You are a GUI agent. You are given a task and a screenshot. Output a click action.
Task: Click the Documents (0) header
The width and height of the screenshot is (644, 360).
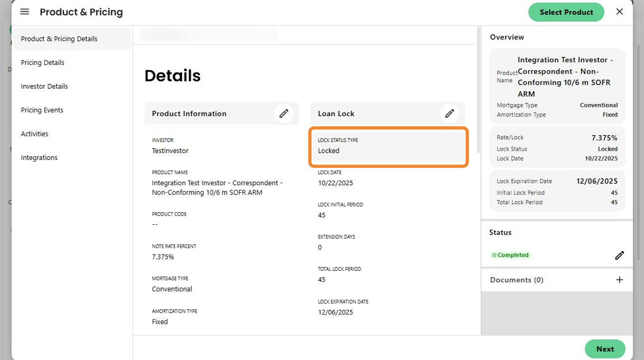pos(516,280)
